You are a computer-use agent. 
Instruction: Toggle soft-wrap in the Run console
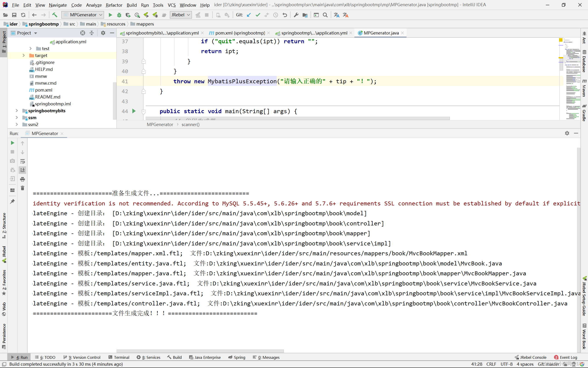pos(22,161)
